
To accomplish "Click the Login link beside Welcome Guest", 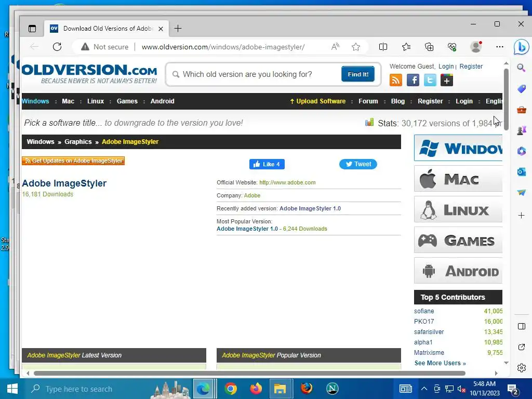I will coord(446,66).
